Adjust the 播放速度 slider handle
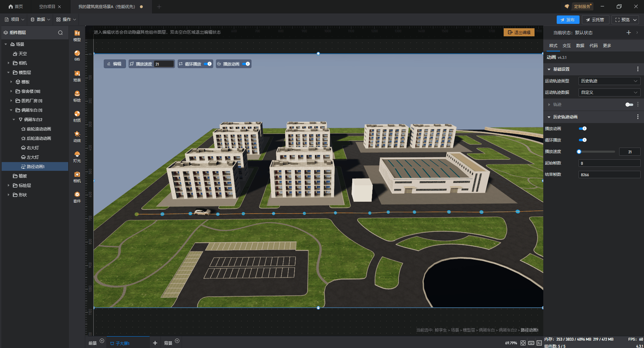The image size is (644, 348). coord(579,152)
